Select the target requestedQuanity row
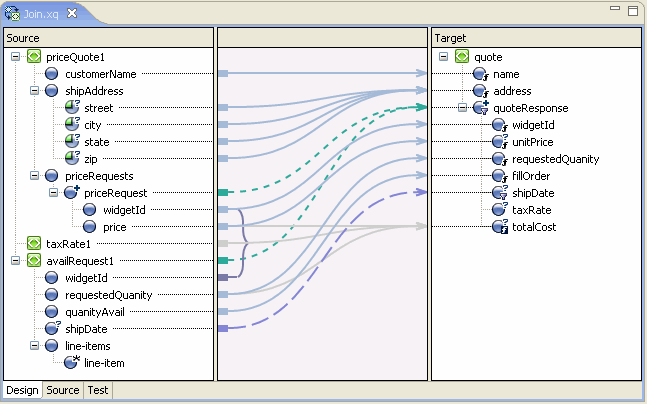Image resolution: width=647 pixels, height=404 pixels. (x=555, y=159)
